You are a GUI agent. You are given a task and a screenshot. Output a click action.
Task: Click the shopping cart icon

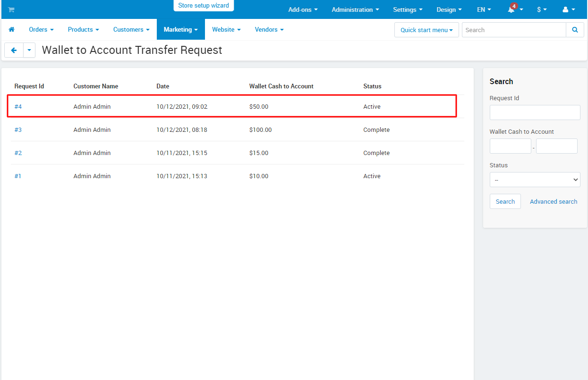tap(11, 9)
